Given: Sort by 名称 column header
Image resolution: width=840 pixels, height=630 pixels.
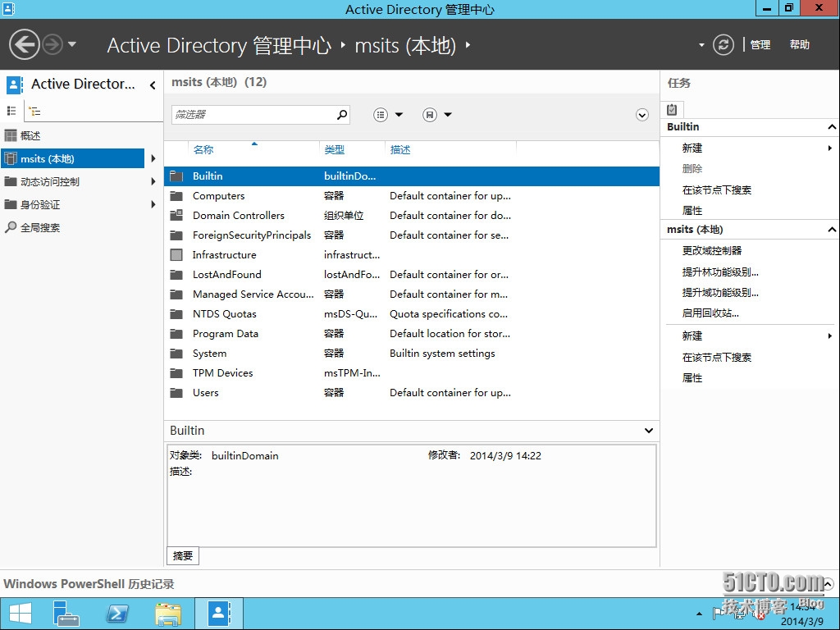Looking at the screenshot, I should (x=203, y=150).
